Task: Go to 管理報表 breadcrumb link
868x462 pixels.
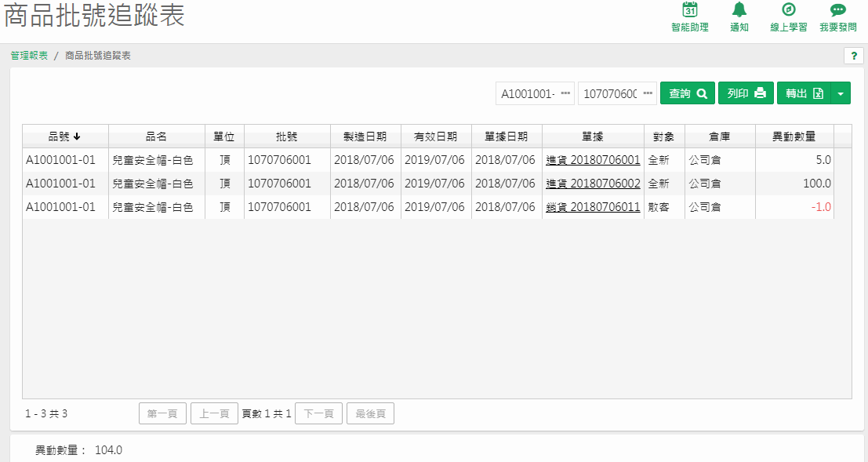Action: tap(29, 56)
